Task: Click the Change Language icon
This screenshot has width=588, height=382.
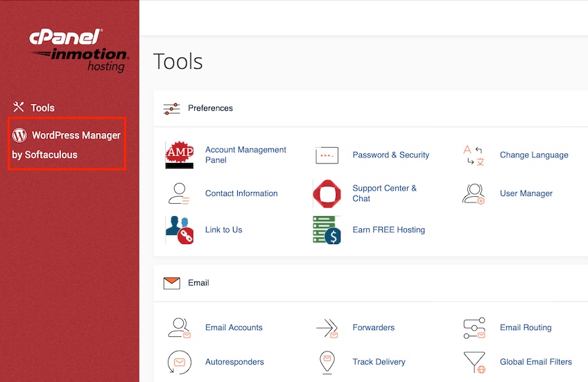Action: pyautogui.click(x=474, y=155)
